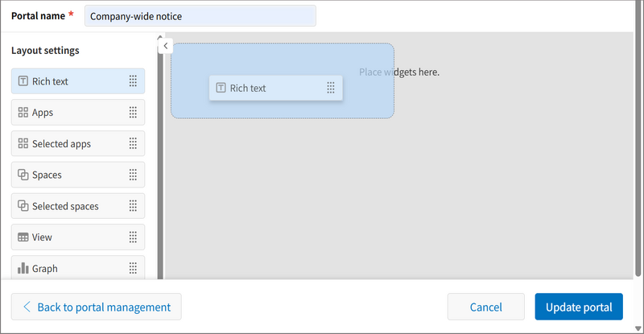This screenshot has height=334, width=644.
Task: Click the Graph widget bar chart icon
Action: [23, 268]
